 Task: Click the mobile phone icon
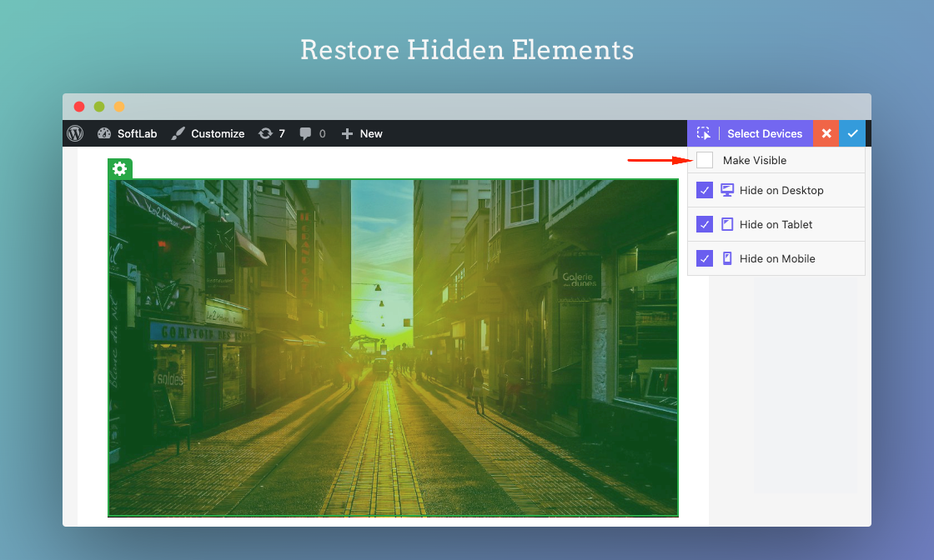[x=727, y=258]
